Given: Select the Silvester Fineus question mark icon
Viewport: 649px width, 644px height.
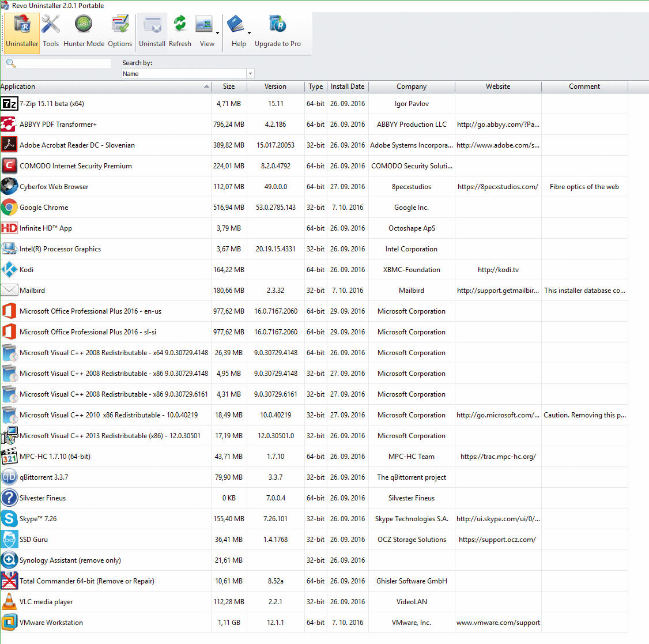Looking at the screenshot, I should coord(9,498).
